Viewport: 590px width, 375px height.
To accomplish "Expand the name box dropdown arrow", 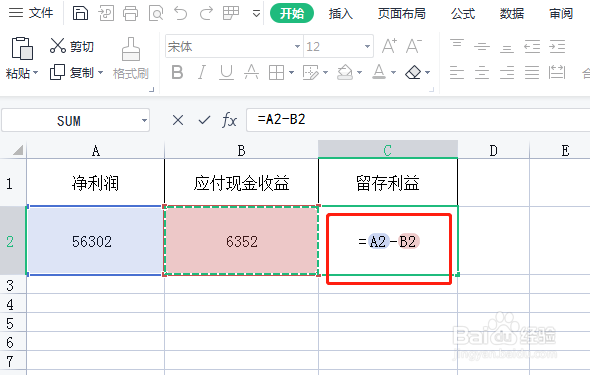I will tap(144, 121).
